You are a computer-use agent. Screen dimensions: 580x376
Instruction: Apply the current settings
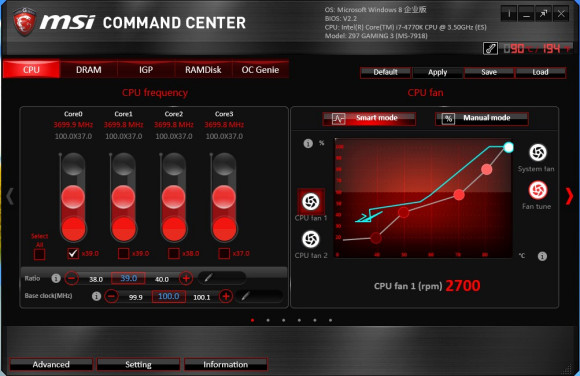pos(438,73)
